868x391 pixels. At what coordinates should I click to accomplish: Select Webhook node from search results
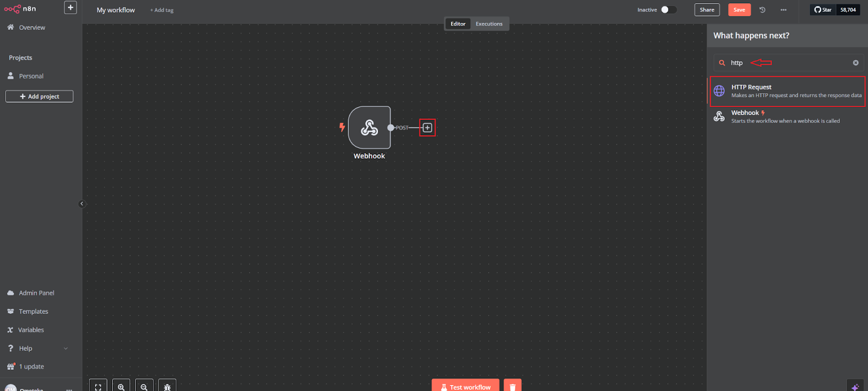click(x=788, y=117)
